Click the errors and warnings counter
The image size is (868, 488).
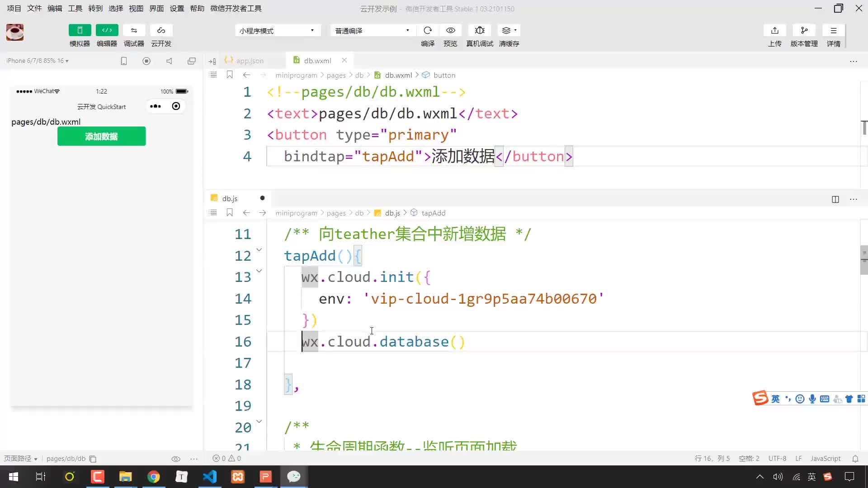pyautogui.click(x=227, y=458)
